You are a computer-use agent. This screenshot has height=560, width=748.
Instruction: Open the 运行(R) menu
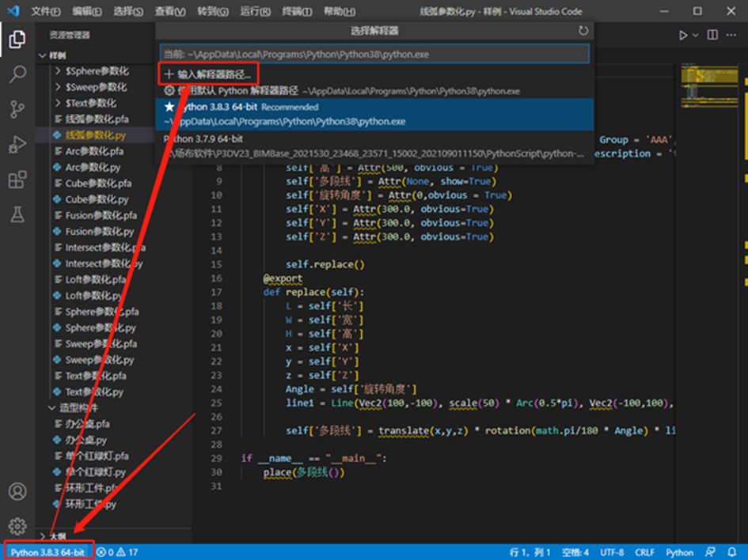pyautogui.click(x=253, y=12)
